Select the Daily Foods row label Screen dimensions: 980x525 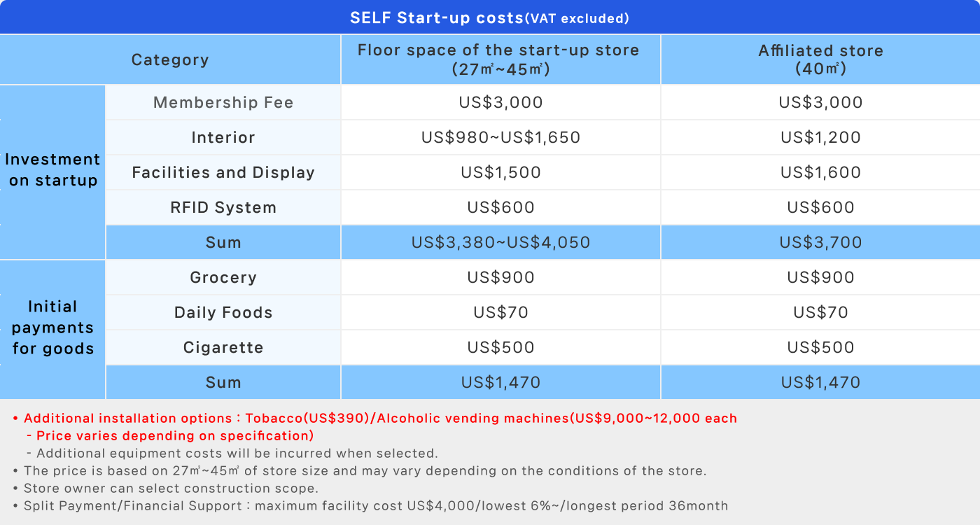223,312
